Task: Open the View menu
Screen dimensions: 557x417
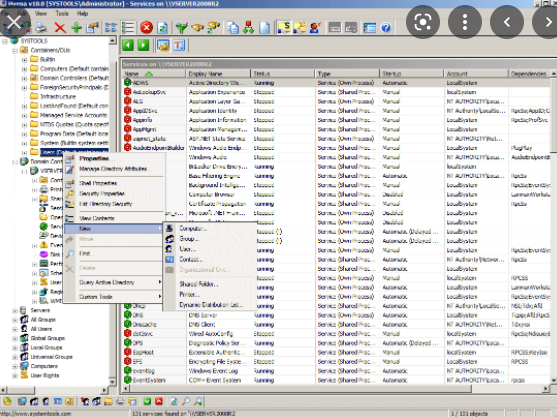Action: [40, 13]
